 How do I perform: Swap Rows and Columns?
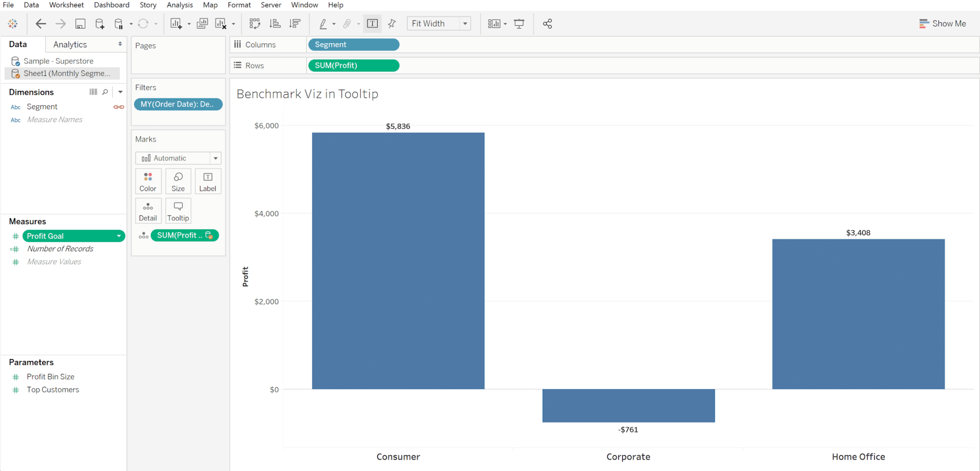(255, 23)
